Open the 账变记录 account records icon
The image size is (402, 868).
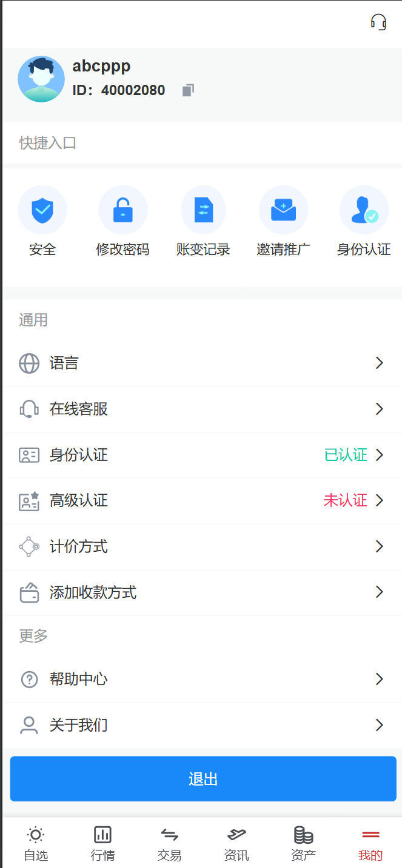pyautogui.click(x=203, y=209)
